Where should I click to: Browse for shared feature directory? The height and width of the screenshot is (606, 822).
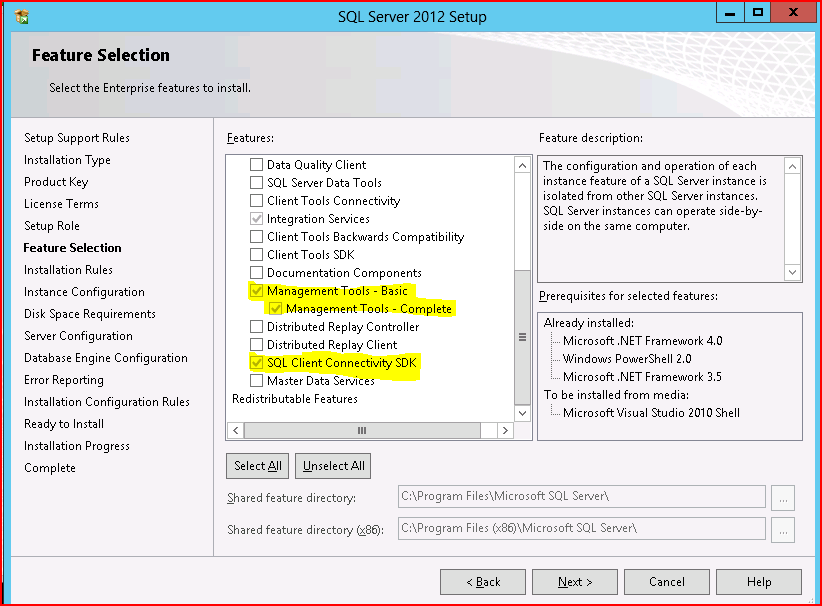click(783, 498)
